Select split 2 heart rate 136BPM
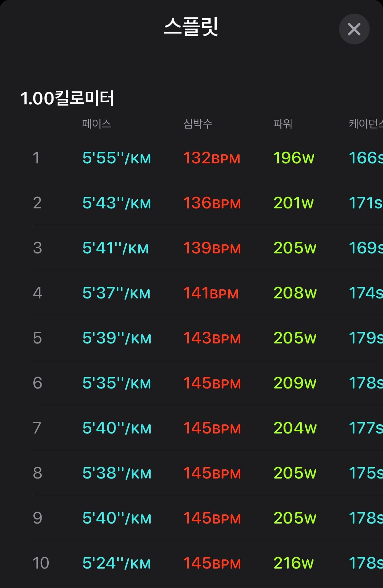Viewport: 383px width, 588px height. (x=212, y=203)
